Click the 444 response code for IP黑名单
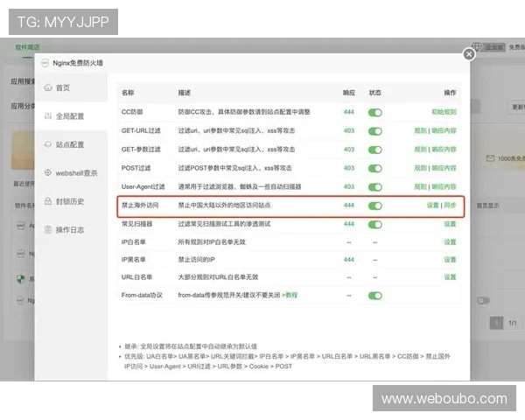This screenshot has height=420, width=525. (x=349, y=260)
